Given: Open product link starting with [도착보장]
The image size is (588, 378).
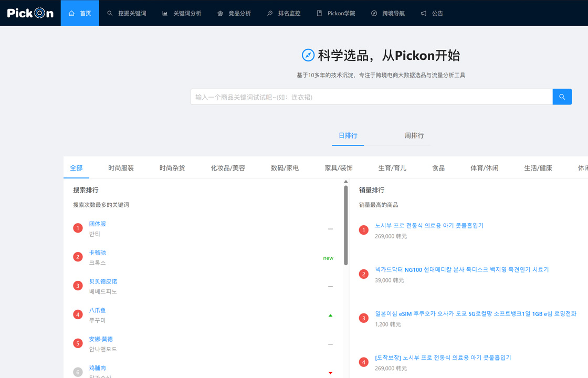Looking at the screenshot, I should [x=443, y=358].
